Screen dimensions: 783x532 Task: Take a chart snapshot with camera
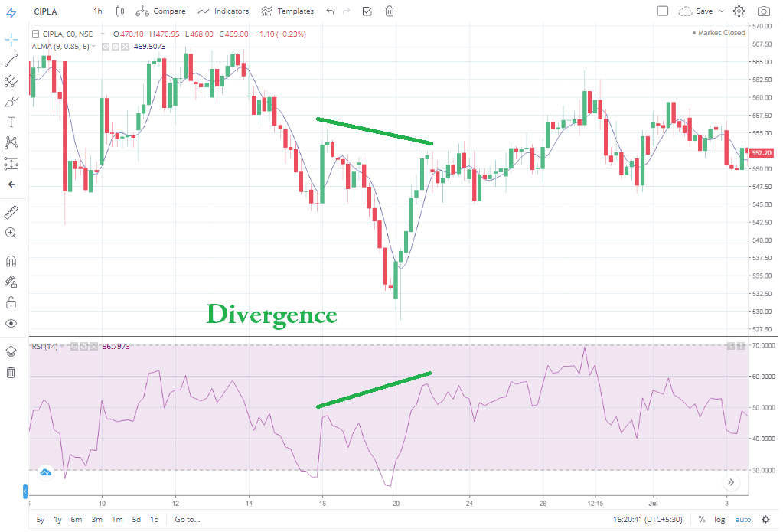[x=764, y=11]
